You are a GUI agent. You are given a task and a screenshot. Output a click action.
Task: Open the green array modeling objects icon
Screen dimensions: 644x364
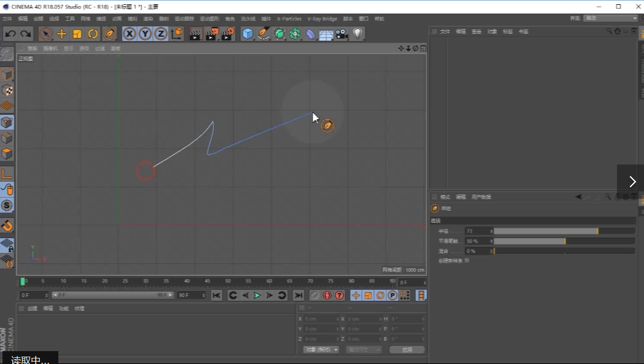click(295, 34)
